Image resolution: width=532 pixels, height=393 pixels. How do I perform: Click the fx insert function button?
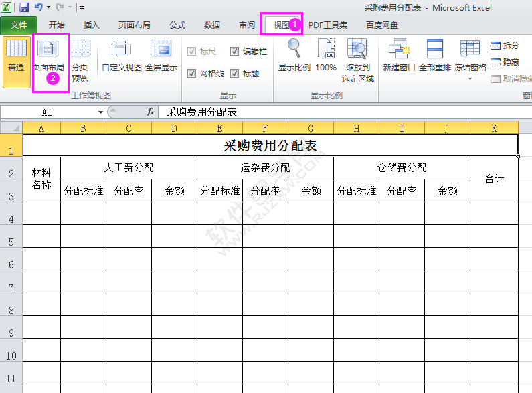[151, 112]
